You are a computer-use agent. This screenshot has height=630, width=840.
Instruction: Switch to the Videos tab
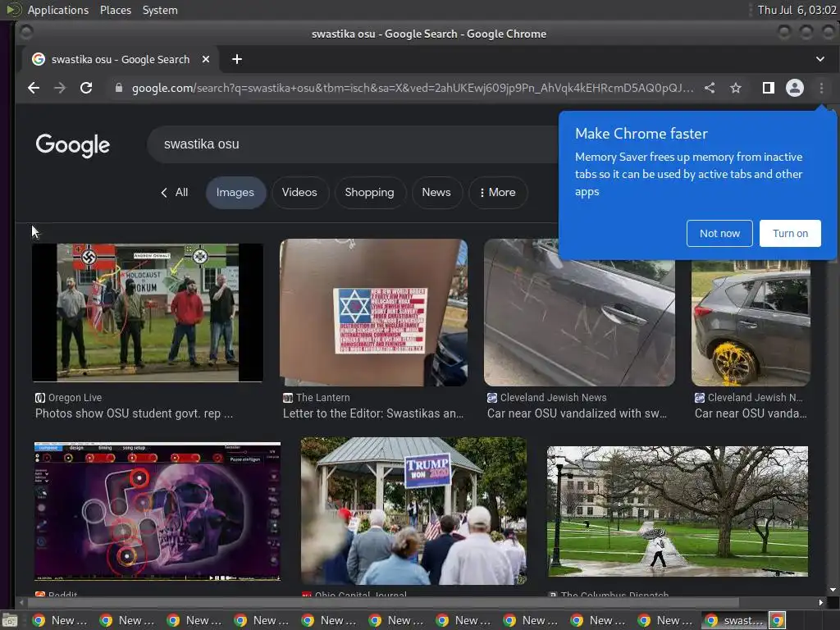pos(299,192)
